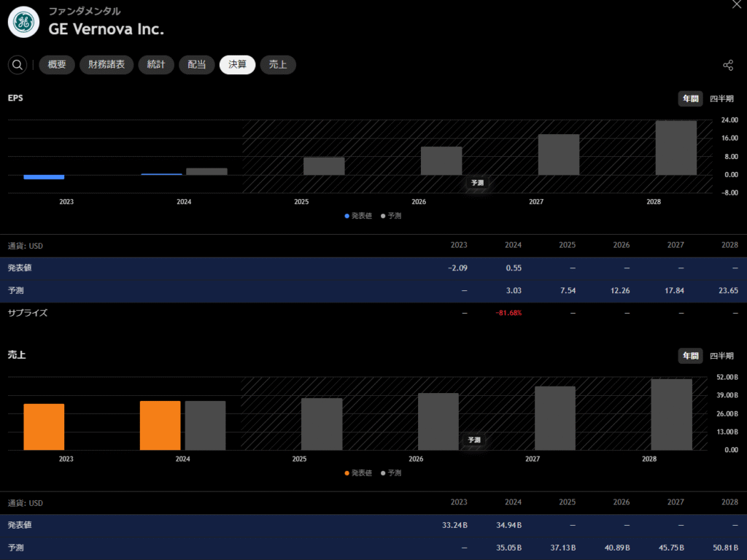This screenshot has width=747, height=560.
Task: Click the 2023 blue EPS bar
Action: click(x=44, y=177)
